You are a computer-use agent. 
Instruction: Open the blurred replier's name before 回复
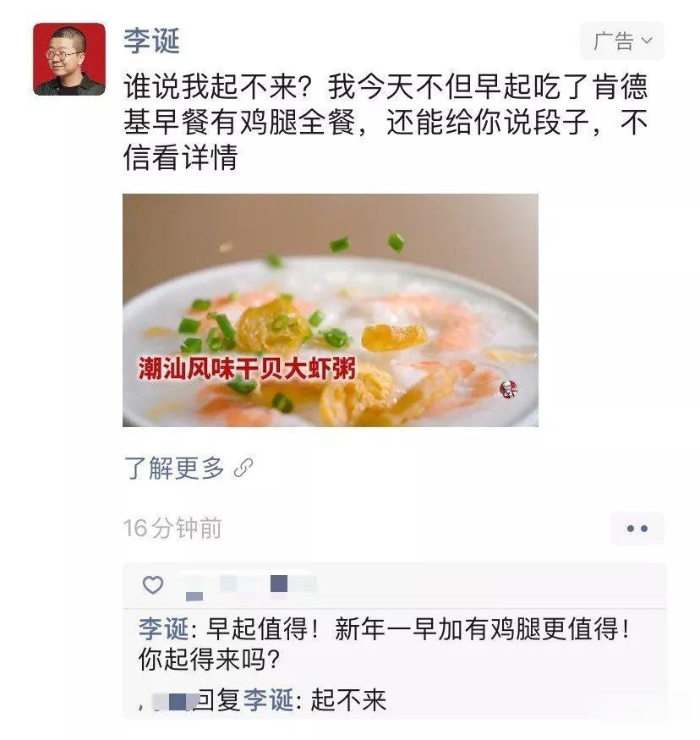(167, 701)
